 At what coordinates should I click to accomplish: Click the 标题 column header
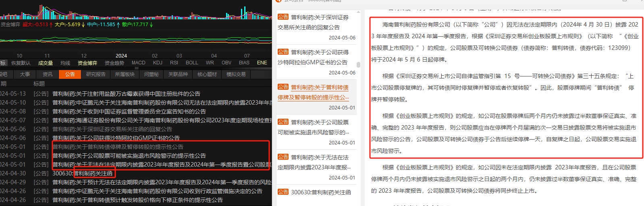point(39,84)
